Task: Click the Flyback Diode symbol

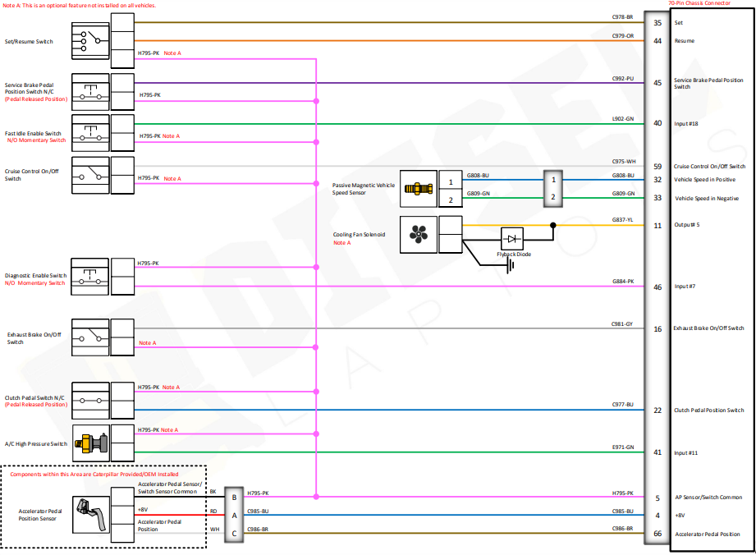Action: point(512,239)
